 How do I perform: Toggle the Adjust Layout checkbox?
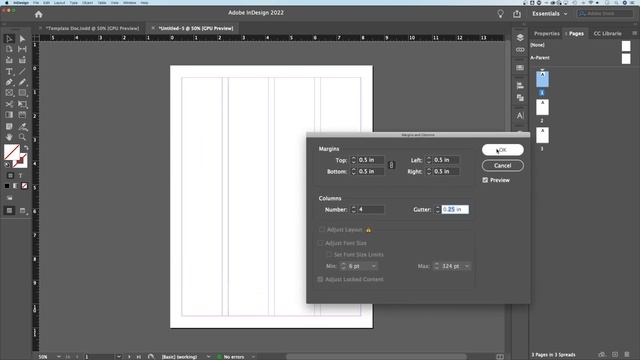tap(322, 230)
